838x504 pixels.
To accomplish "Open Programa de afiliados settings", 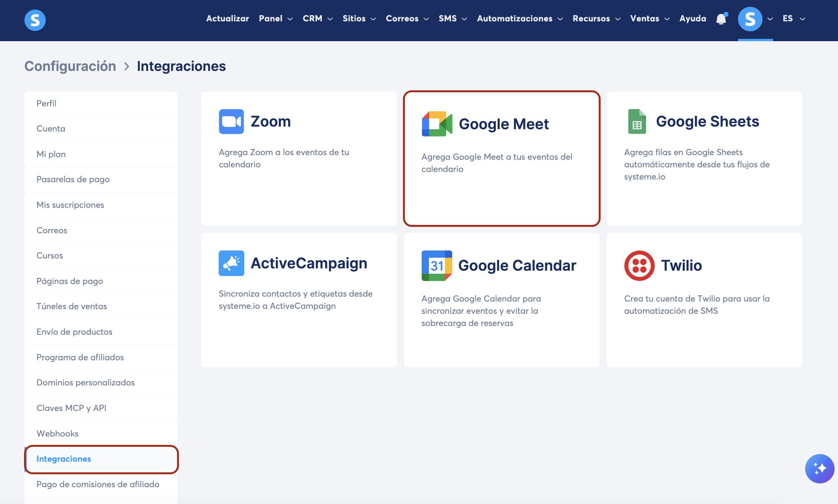I will tap(101, 358).
